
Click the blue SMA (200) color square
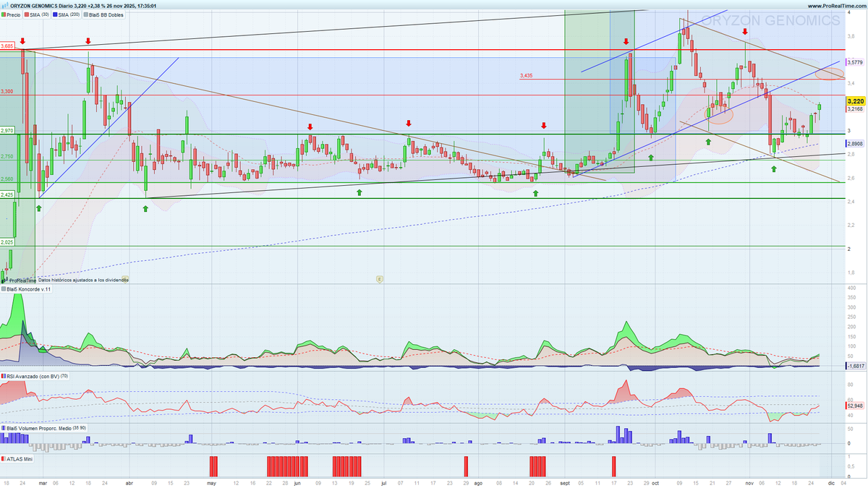[x=56, y=14]
